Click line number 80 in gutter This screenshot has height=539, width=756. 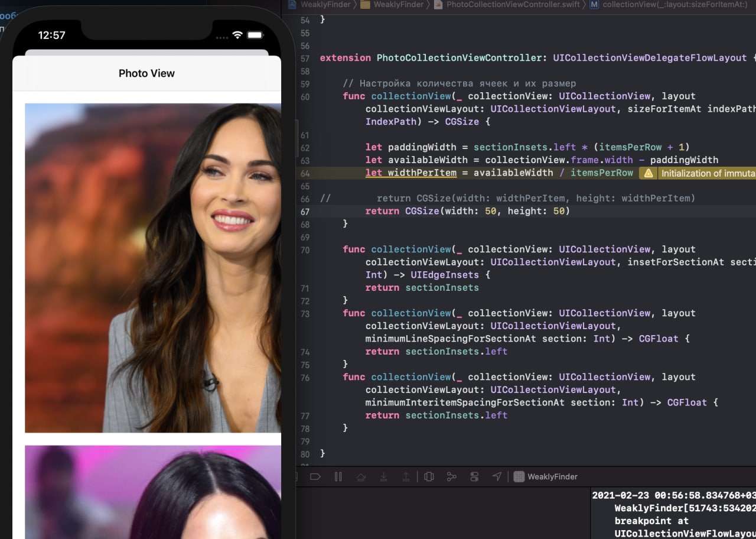tap(305, 454)
